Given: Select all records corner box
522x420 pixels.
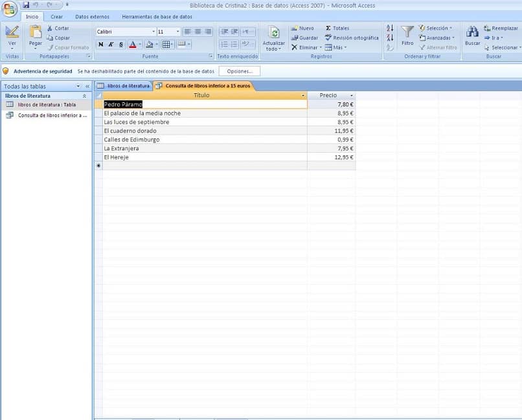Looking at the screenshot, I should pos(98,95).
